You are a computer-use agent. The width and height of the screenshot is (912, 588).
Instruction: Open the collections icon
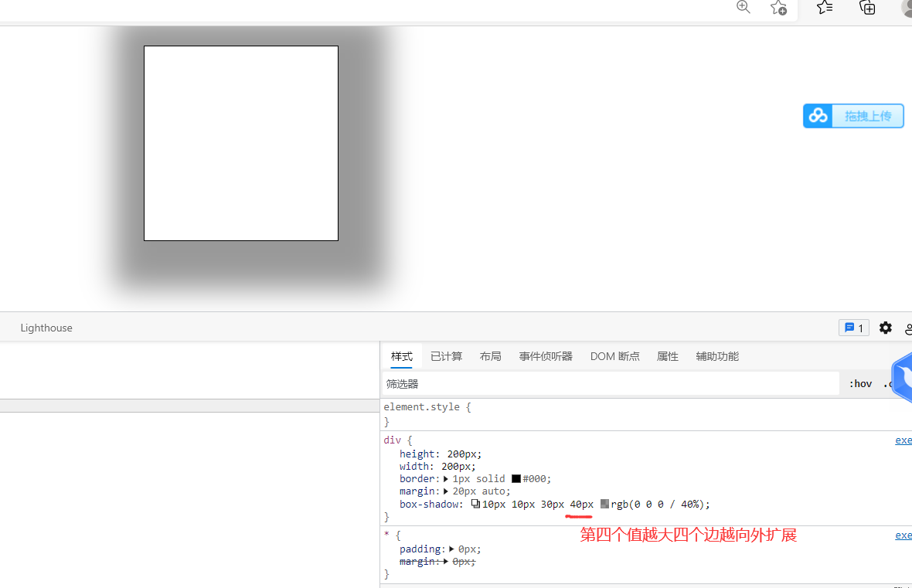[867, 7]
